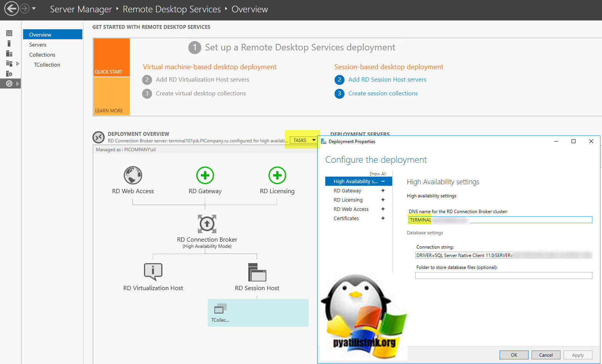Click the Remote Desktop Services breadcrumb
The height and width of the screenshot is (364, 602).
[x=172, y=9]
